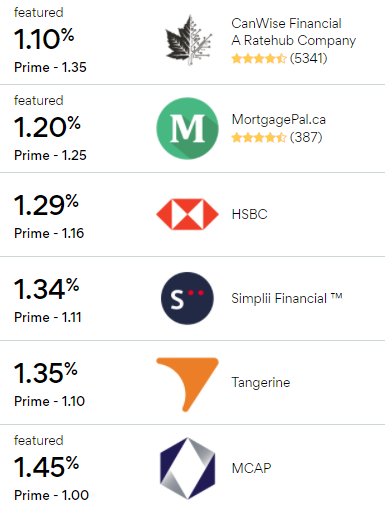Select the 1.29% HSBC rate

(x=46, y=205)
